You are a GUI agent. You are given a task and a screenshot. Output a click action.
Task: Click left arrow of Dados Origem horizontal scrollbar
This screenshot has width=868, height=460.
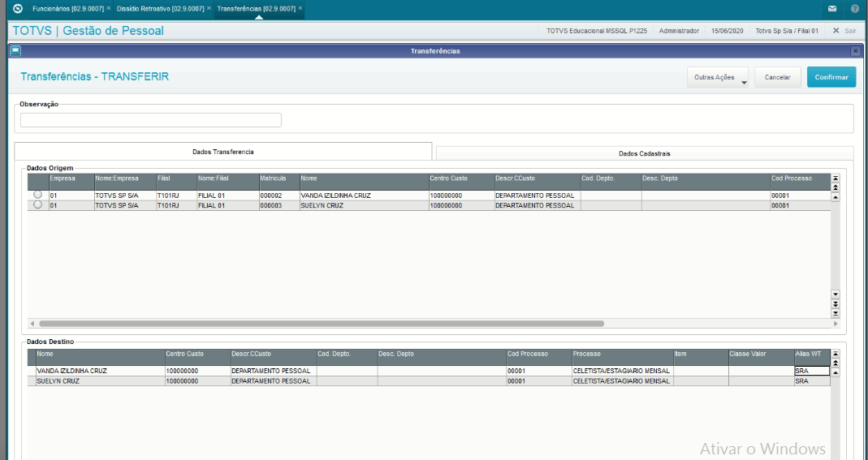tap(32, 324)
